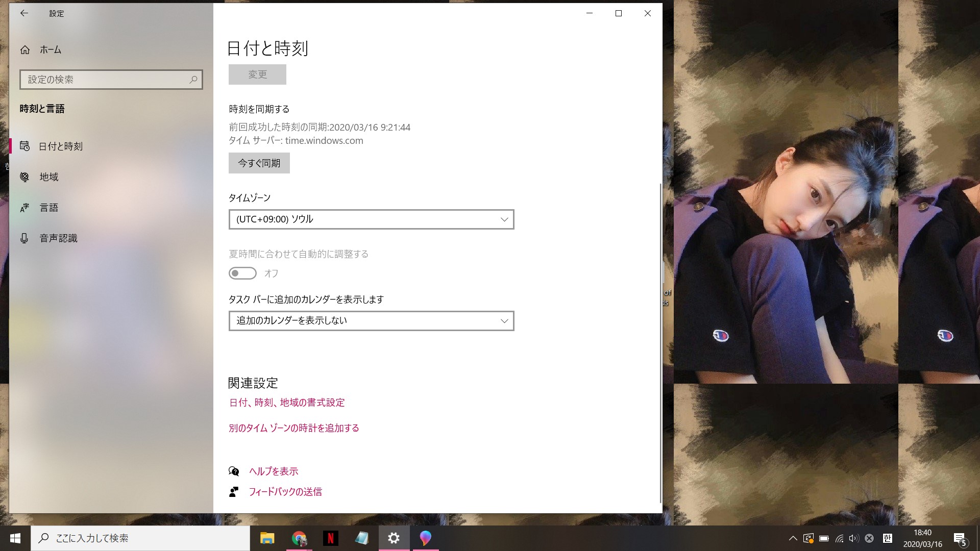Viewport: 980px width, 551px height.
Task: Toggle the daylight saving time switch
Action: (242, 273)
